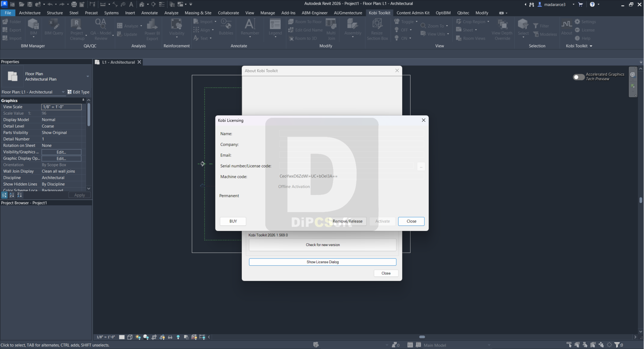This screenshot has height=349, width=644.
Task: Click the Temporary Hide/Isolate glasses icon
Action: click(170, 337)
